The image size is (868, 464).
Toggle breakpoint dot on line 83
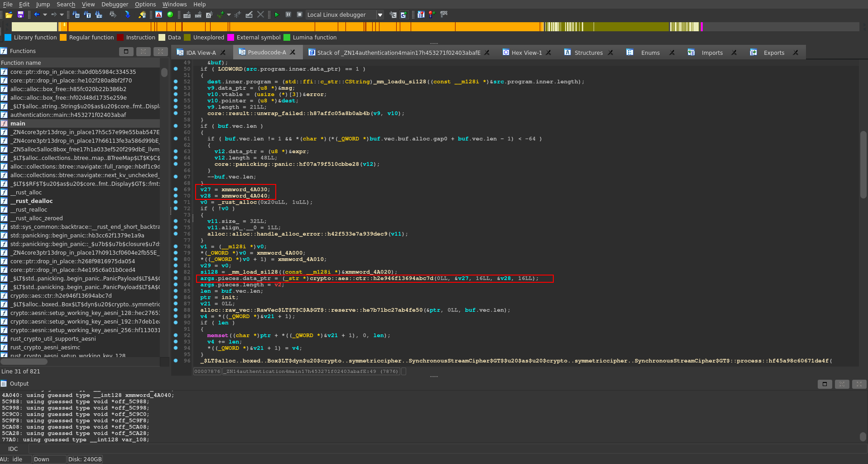coord(176,278)
